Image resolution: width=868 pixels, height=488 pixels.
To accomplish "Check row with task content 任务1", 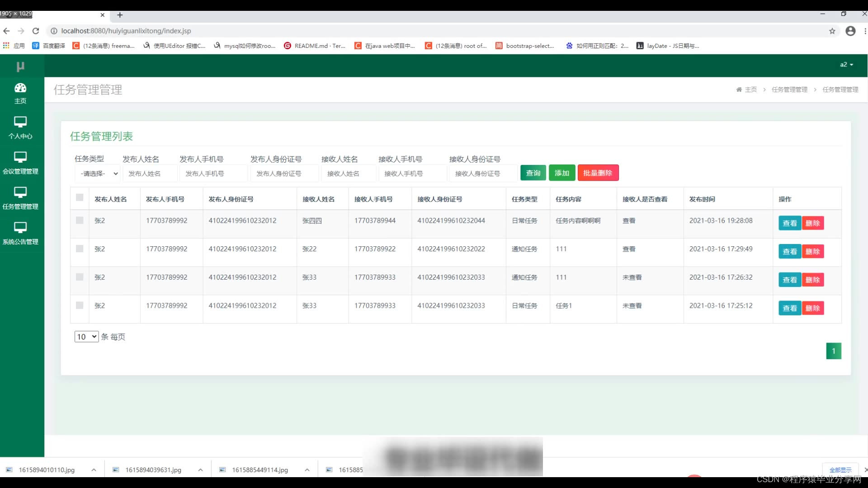I will 80,305.
